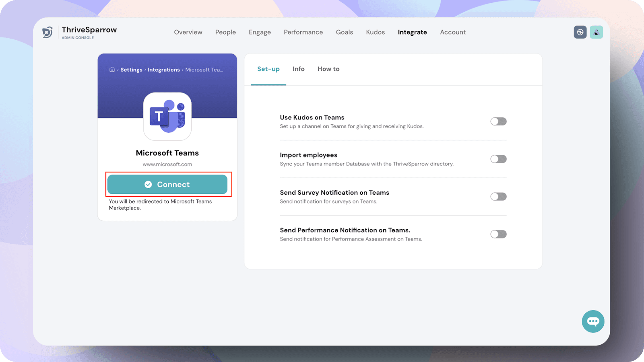Open the Kudos navigation item
644x362 pixels.
pyautogui.click(x=375, y=32)
